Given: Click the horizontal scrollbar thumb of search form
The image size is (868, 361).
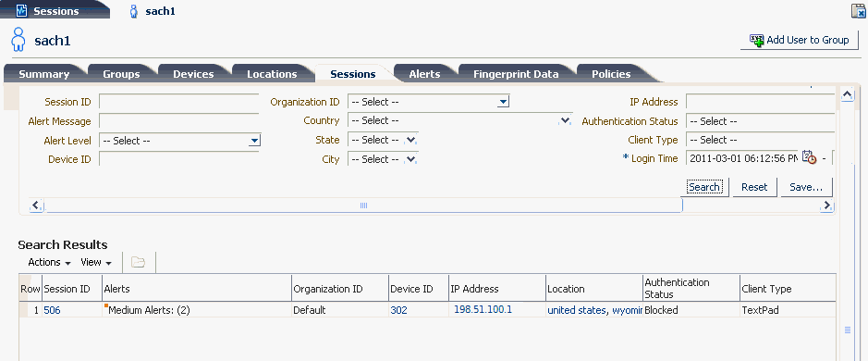Looking at the screenshot, I should 363,205.
